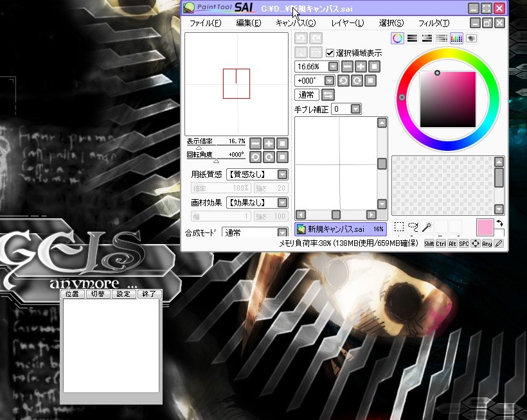Click navigator zoom-out minus button

pos(255,144)
